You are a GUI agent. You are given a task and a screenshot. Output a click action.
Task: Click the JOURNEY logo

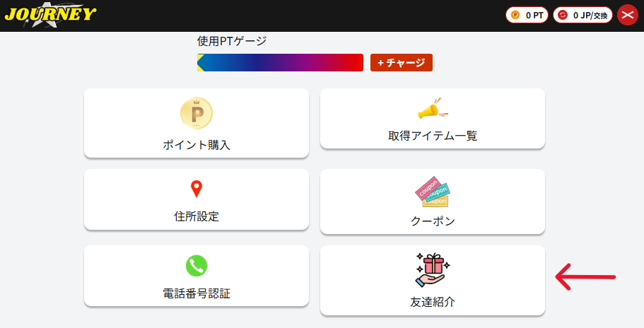[x=49, y=15]
